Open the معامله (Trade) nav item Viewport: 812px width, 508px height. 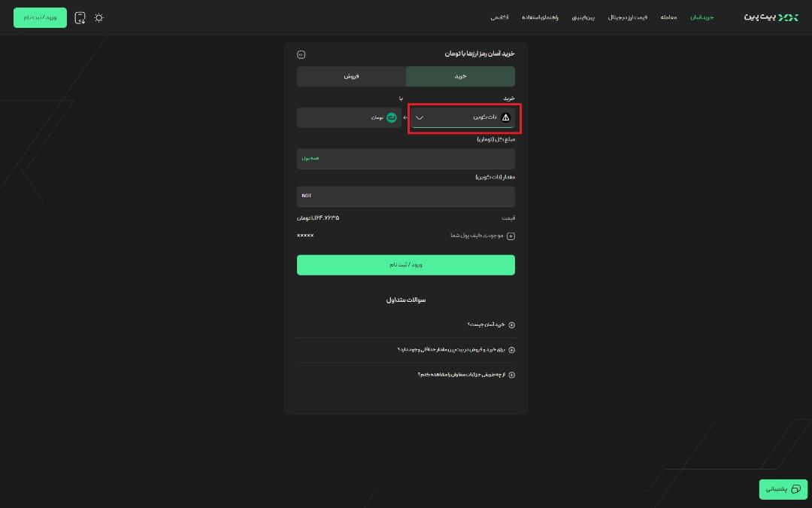point(668,17)
